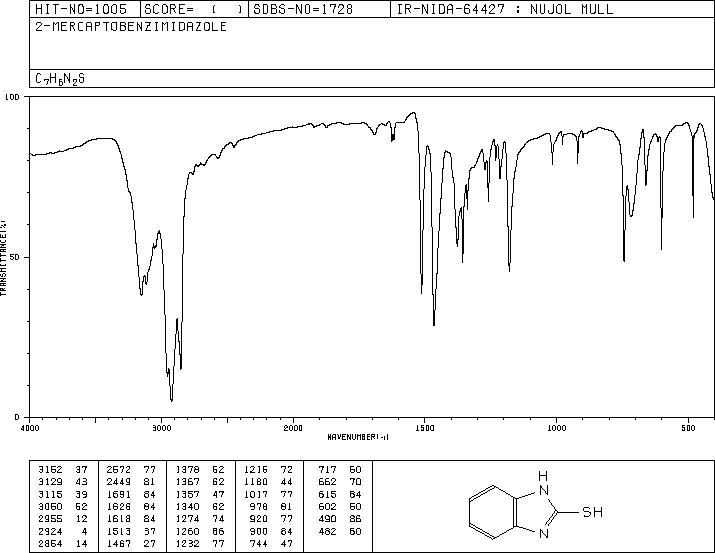Click the 2449 peak entry in the table
The height and width of the screenshot is (553, 715).
tap(119, 482)
